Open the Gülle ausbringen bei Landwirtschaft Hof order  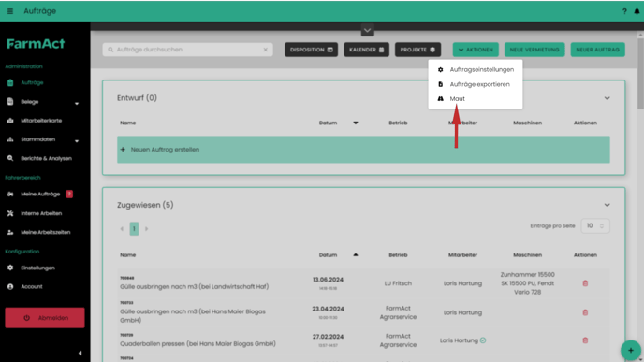(195, 286)
